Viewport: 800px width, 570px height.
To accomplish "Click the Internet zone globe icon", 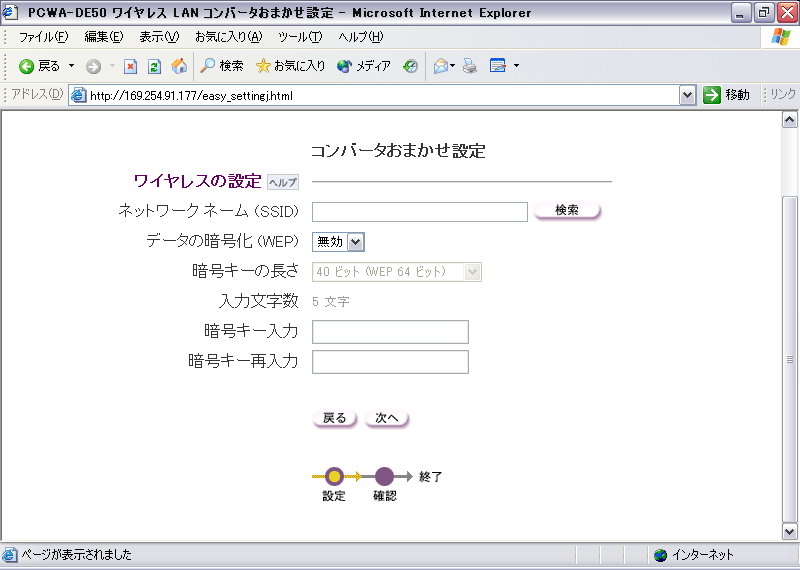I will [x=661, y=555].
